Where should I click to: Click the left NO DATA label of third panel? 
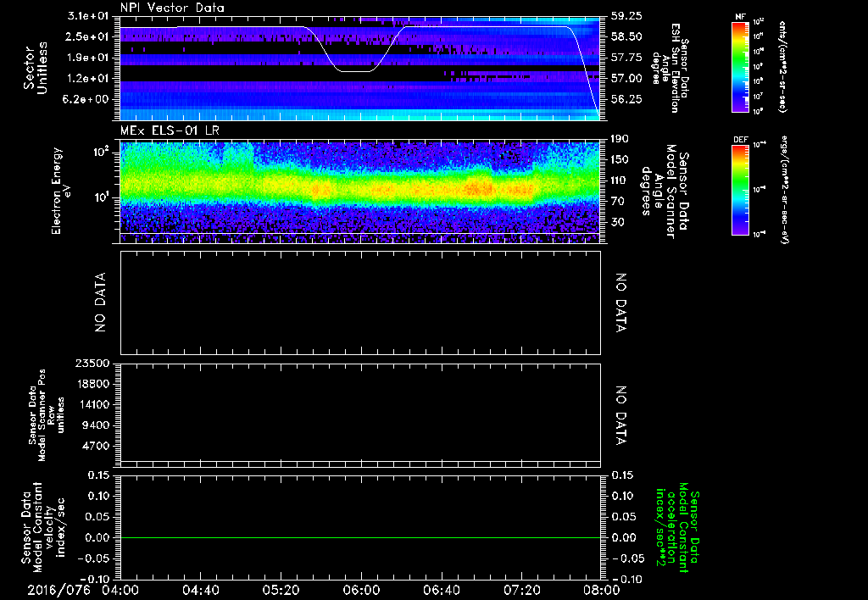point(99,303)
